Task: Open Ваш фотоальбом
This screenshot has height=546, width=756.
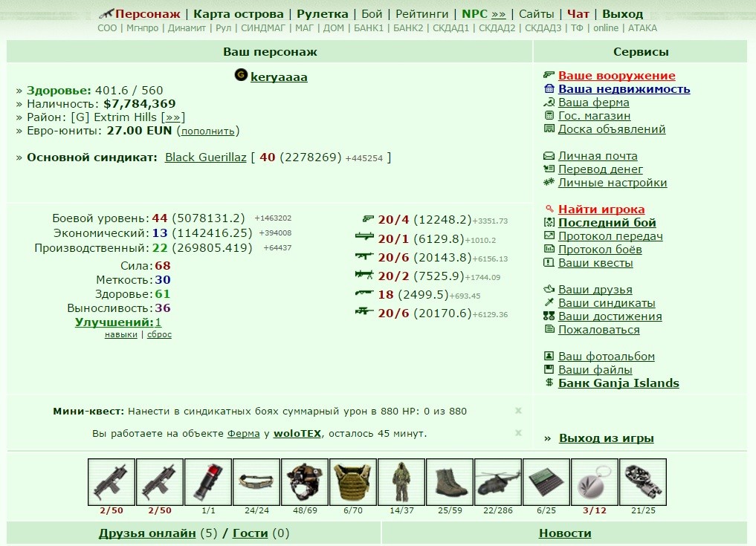Action: point(606,357)
